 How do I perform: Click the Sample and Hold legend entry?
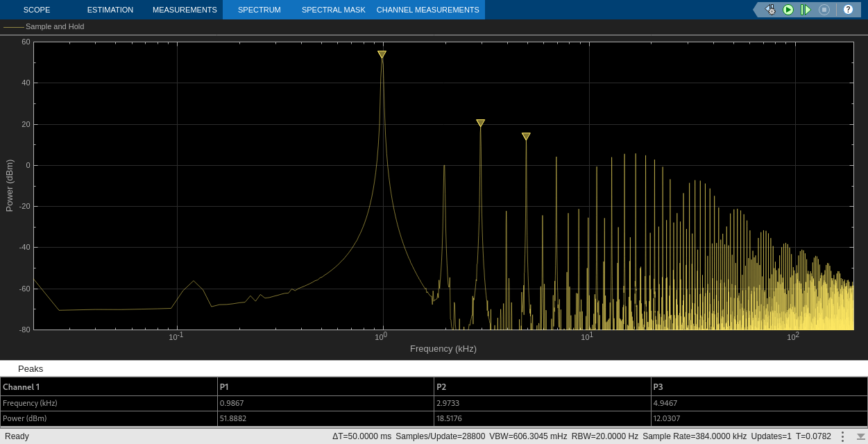[x=54, y=26]
